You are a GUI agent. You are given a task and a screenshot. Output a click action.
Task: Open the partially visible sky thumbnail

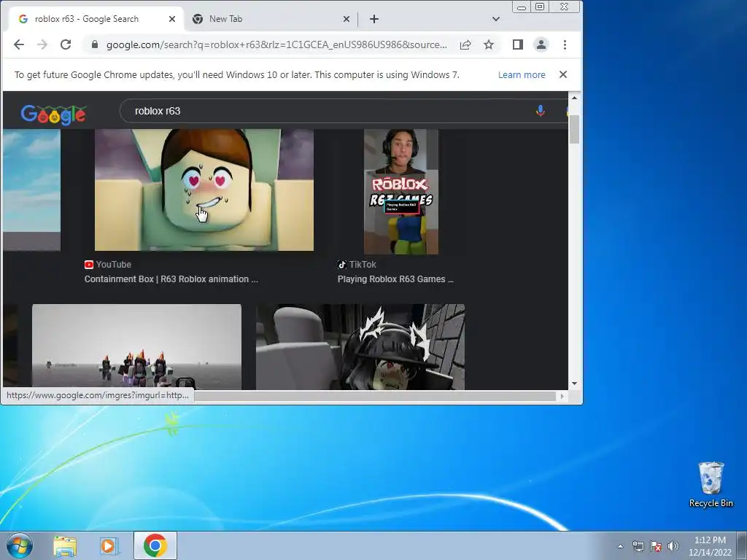[x=31, y=190]
